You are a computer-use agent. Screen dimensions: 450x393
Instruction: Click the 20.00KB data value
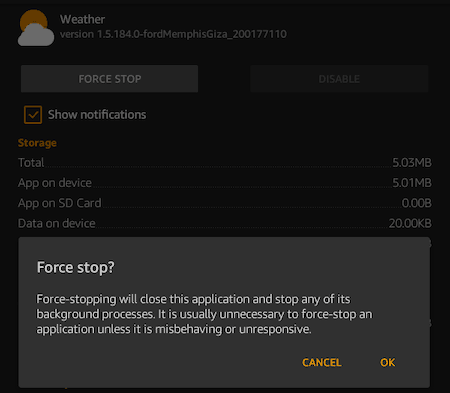(x=410, y=223)
